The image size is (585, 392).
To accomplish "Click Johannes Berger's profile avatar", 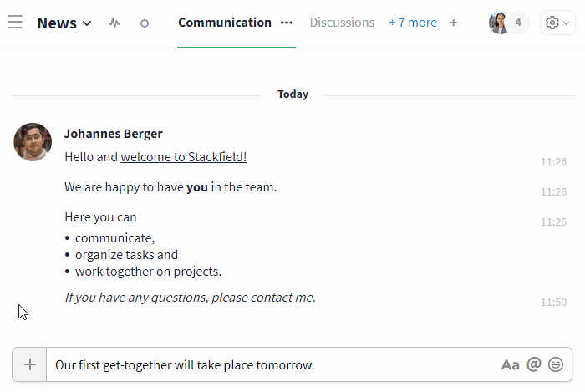I will coord(33,142).
